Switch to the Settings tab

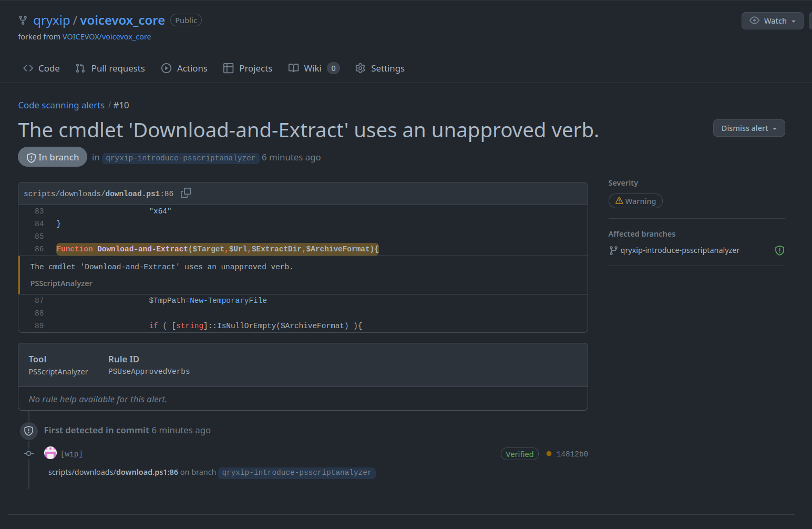379,68
